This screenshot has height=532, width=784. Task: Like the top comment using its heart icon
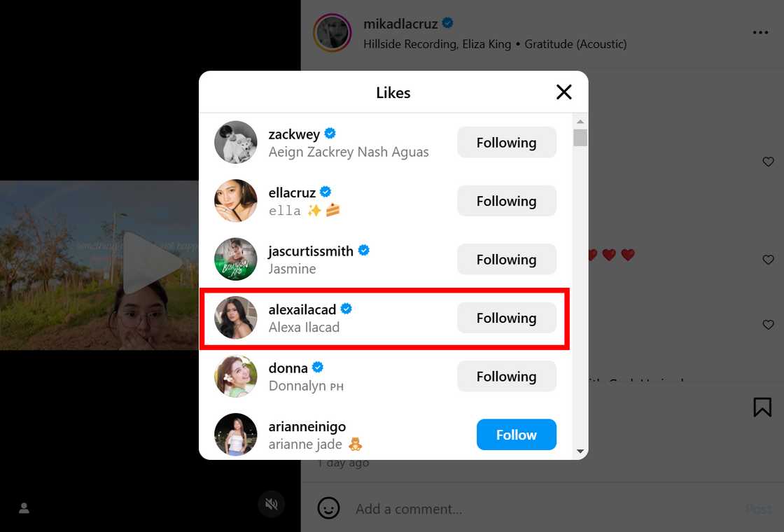pos(768,162)
